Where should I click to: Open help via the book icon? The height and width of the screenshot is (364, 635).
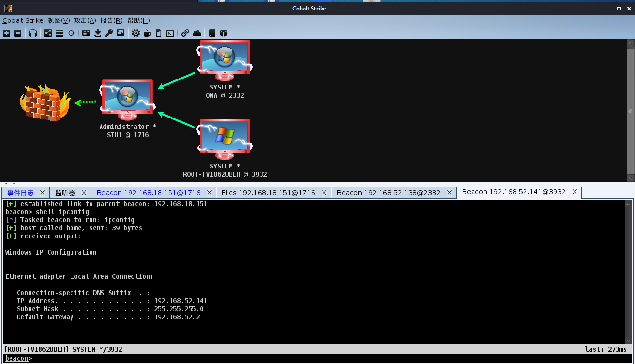pyautogui.click(x=212, y=33)
